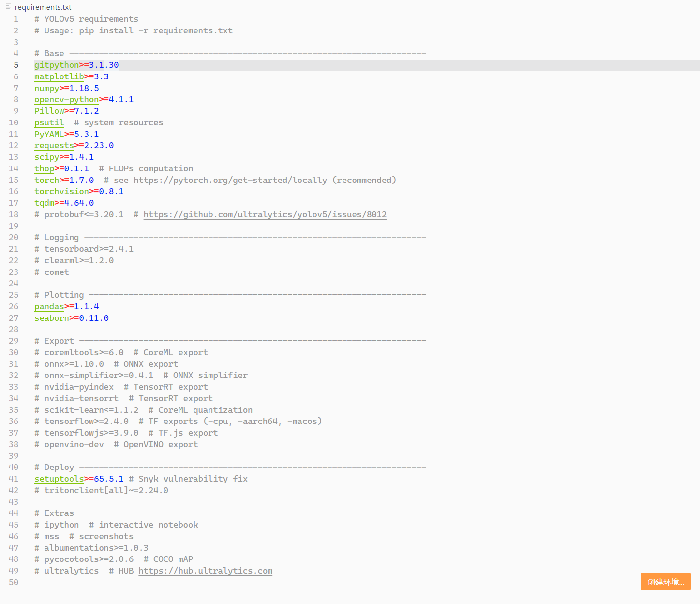Click the requests package name
This screenshot has height=604, width=700.
[54, 145]
